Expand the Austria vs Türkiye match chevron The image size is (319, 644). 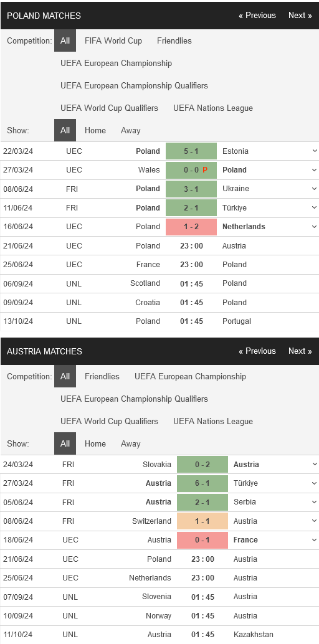[315, 483]
